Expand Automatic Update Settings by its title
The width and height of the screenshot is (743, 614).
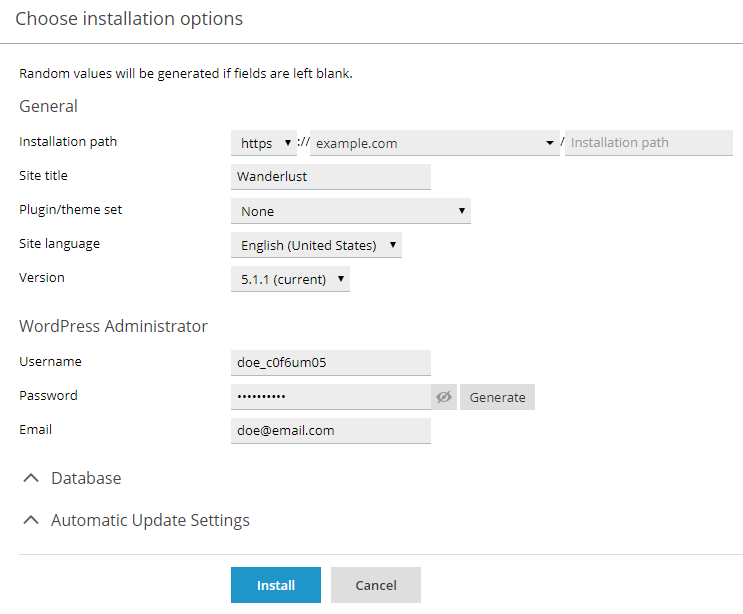click(150, 520)
